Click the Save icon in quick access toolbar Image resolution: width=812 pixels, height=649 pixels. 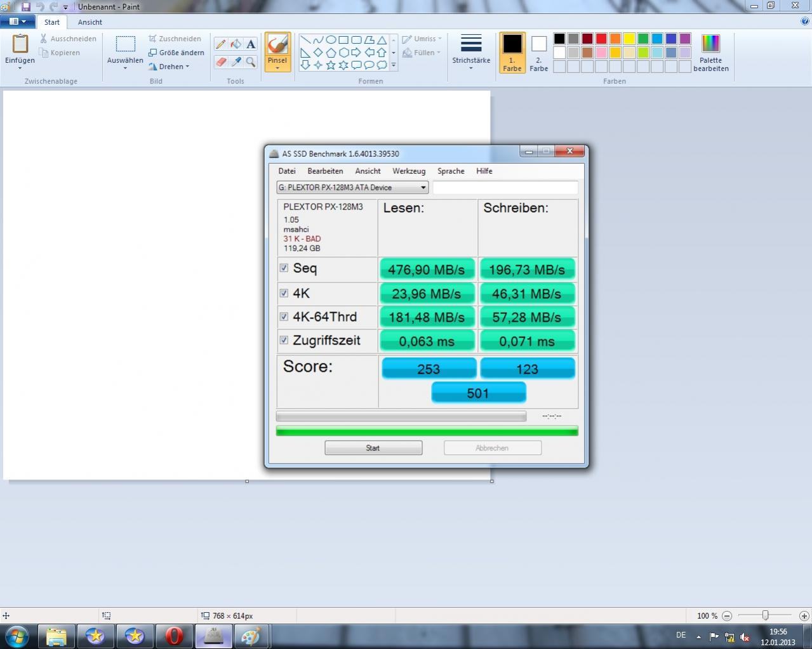coord(26,6)
